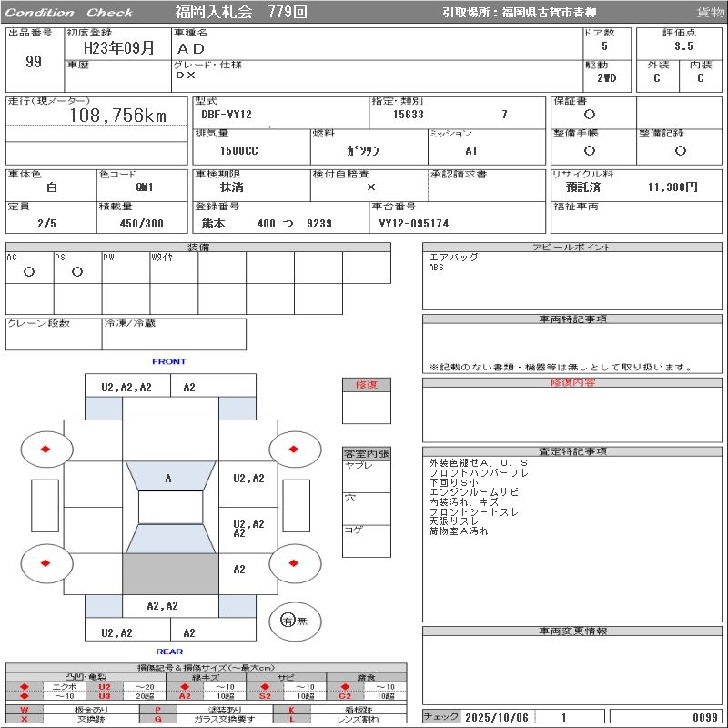Click the front-left wheel red diamond marker

(x=45, y=449)
